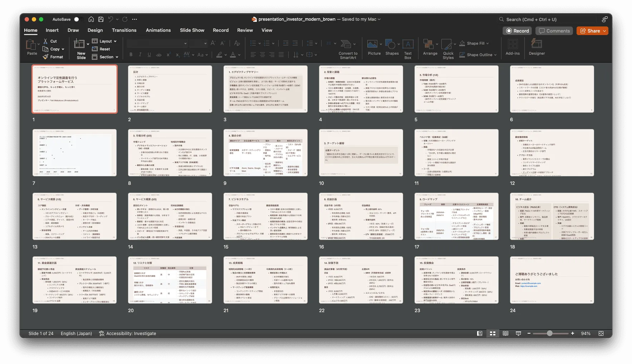Image resolution: width=632 pixels, height=364 pixels.
Task: Insert a Picture from the ribbon
Action: [372, 44]
